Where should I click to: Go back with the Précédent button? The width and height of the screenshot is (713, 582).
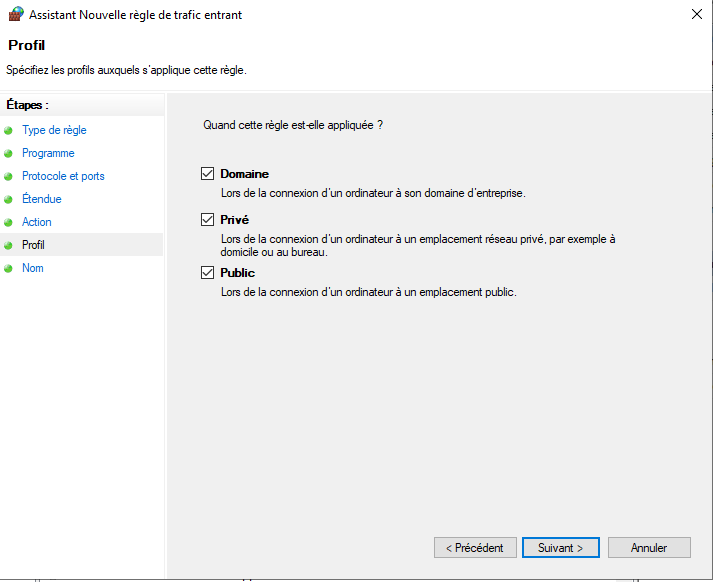475,547
